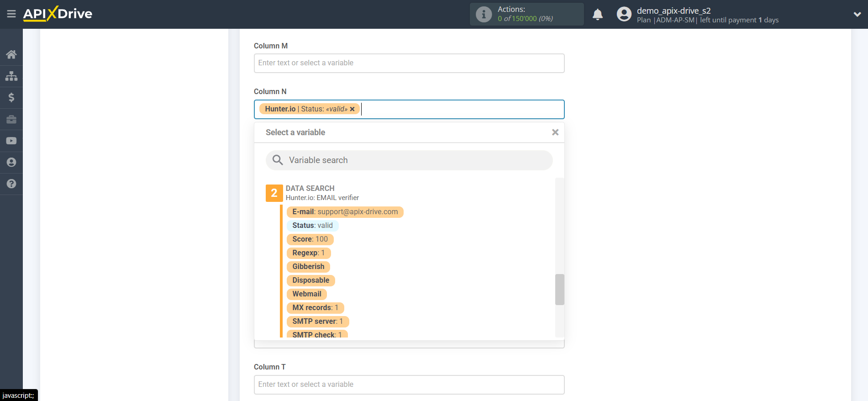Open the user profile sidebar icon
This screenshot has width=868, height=401.
point(11,162)
